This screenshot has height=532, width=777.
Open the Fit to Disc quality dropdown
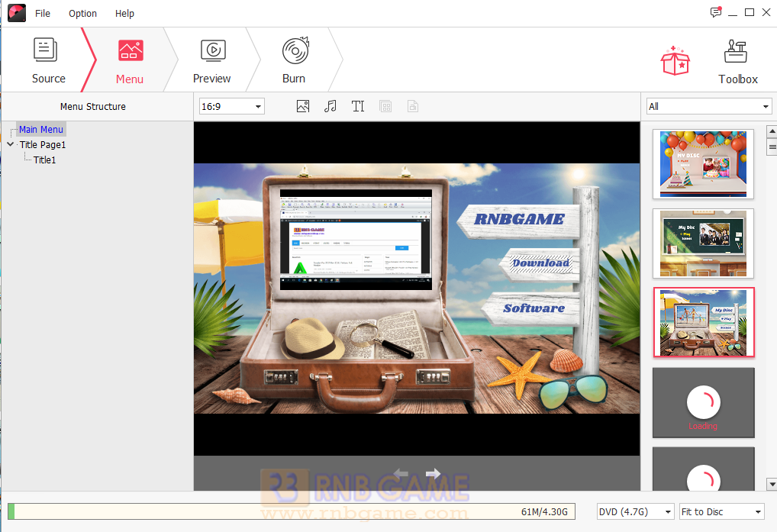(722, 511)
